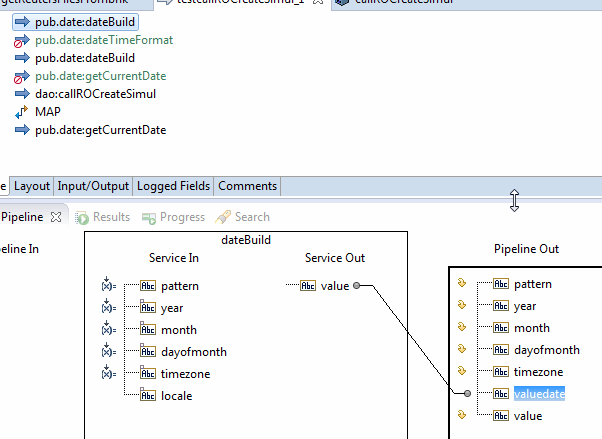
Task: Click set-value icon next to Service In year
Action: pos(109,306)
